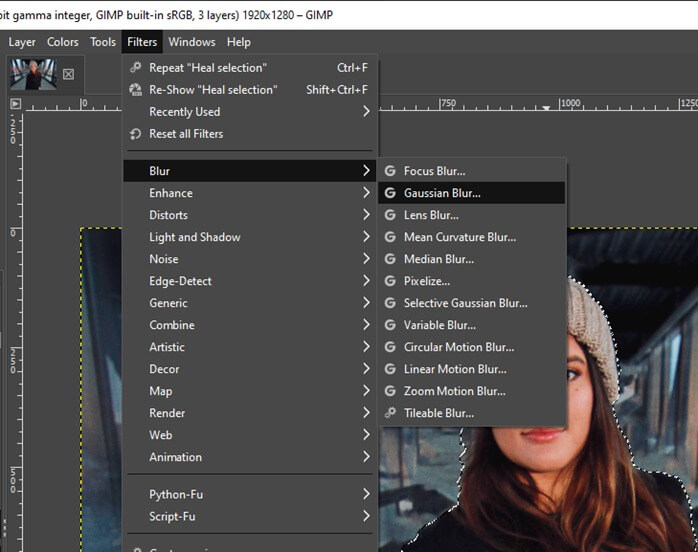Click the Reset all Filters icon
This screenshot has height=552, width=698.
click(x=136, y=134)
